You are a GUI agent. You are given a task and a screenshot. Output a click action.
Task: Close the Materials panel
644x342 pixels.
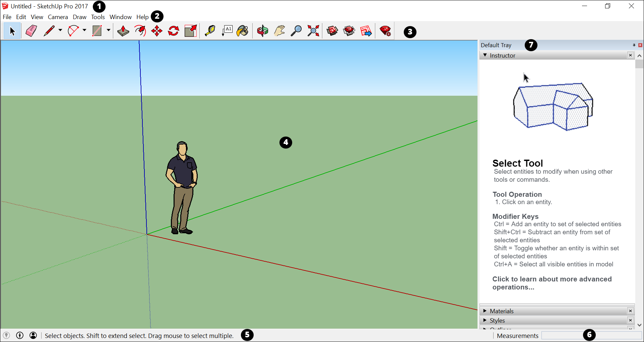point(630,311)
